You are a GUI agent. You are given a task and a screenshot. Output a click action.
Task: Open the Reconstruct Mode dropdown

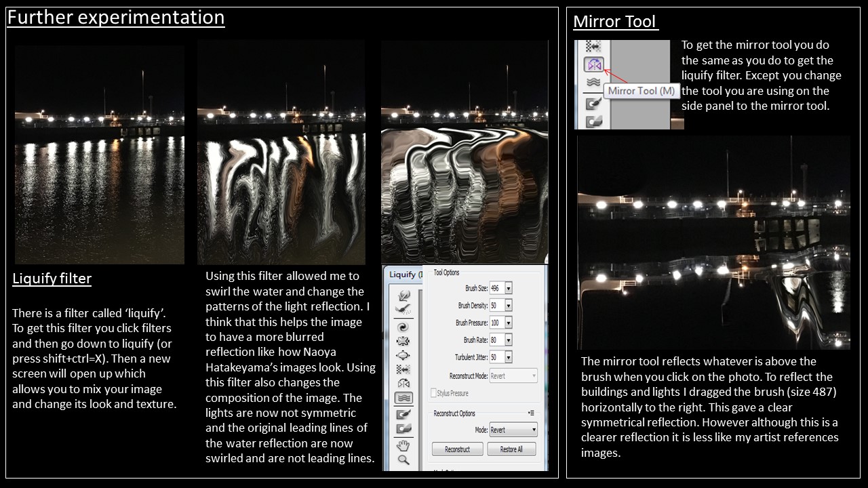click(513, 375)
